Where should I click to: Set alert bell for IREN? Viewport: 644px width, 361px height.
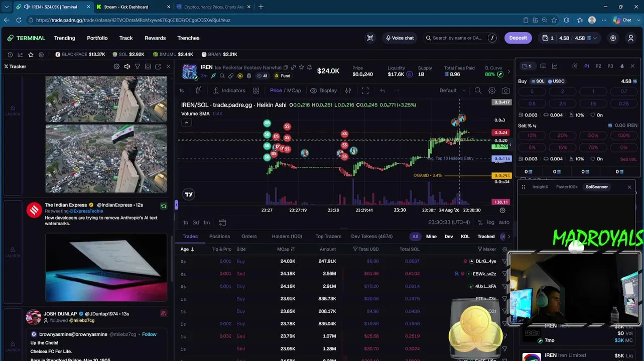click(309, 67)
